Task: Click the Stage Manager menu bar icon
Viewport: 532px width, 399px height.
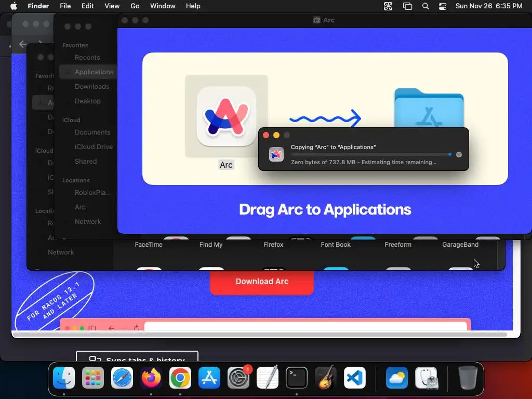Action: 407,6
